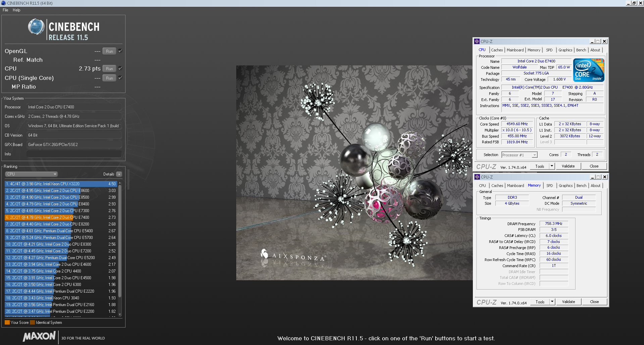The height and width of the screenshot is (345, 644).
Task: Run the CPU benchmark
Action: click(109, 68)
